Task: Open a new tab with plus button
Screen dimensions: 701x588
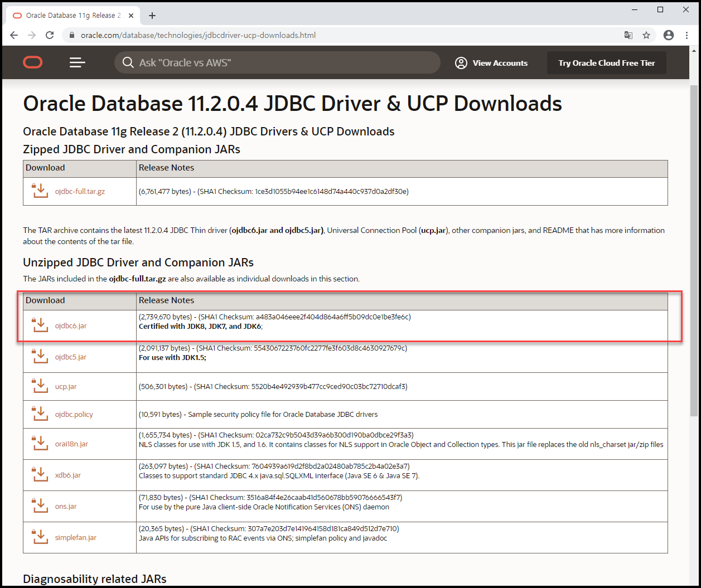Action: (152, 16)
